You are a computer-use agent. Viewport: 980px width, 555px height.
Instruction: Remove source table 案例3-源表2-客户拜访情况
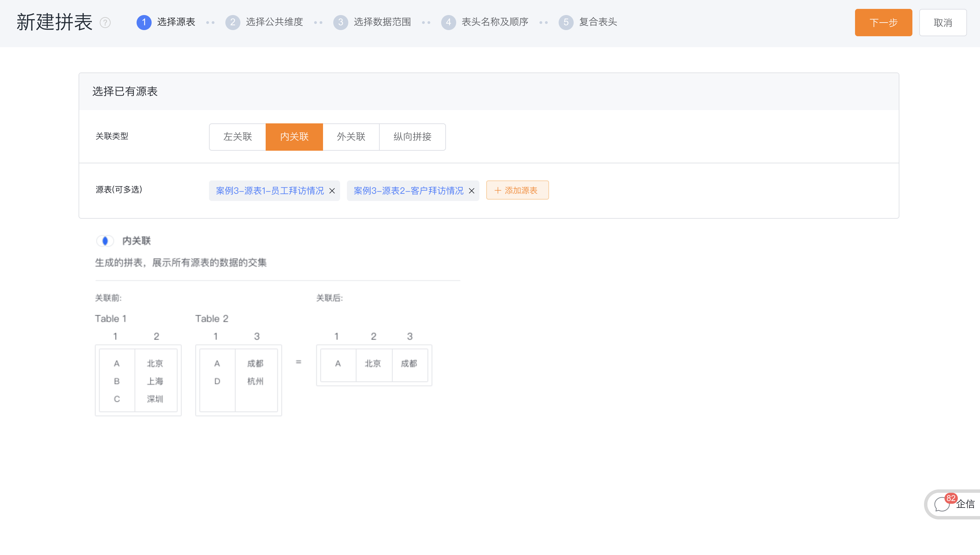(472, 191)
